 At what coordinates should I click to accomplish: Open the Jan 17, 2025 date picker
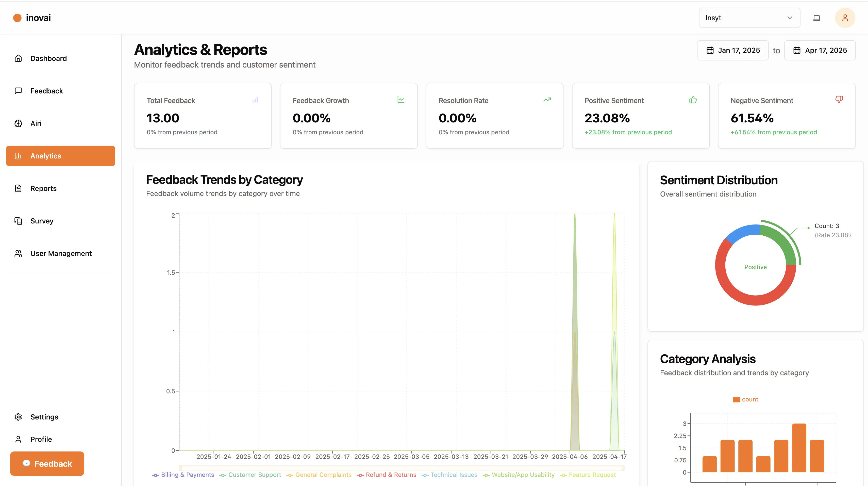[x=733, y=50]
